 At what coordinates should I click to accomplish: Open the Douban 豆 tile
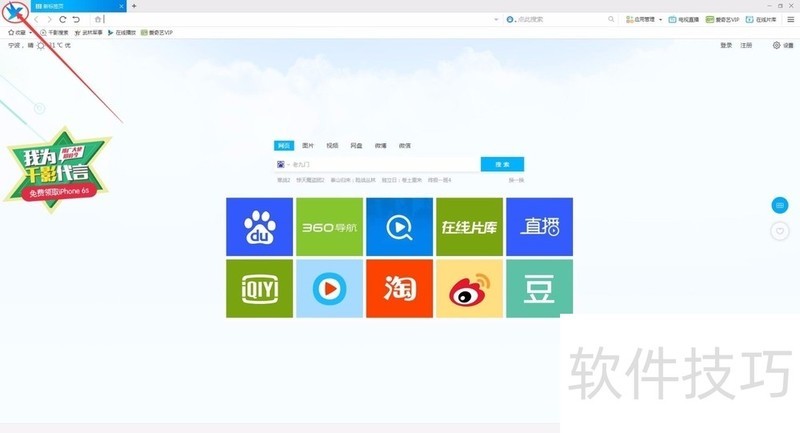(539, 288)
